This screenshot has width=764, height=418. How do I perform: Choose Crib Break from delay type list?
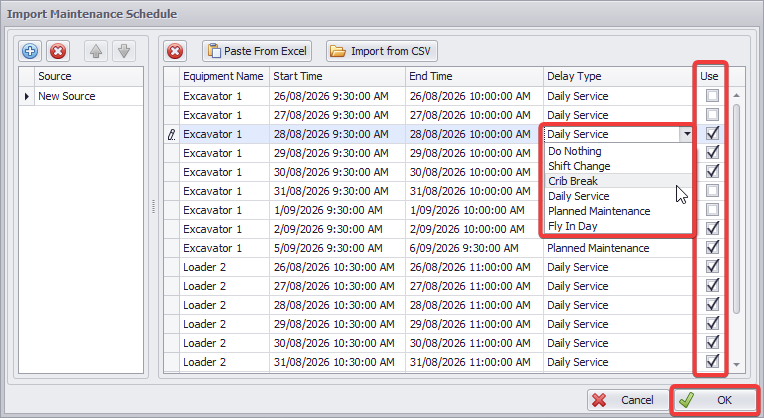(618, 181)
